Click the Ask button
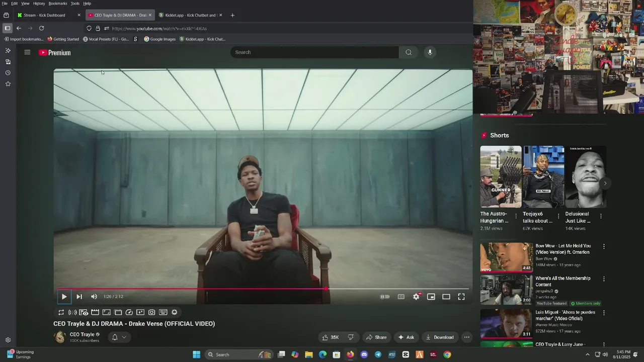 click(x=406, y=337)
